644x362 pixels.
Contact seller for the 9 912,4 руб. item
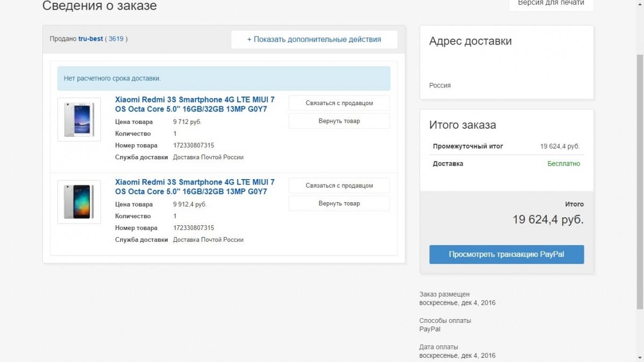[x=339, y=186]
